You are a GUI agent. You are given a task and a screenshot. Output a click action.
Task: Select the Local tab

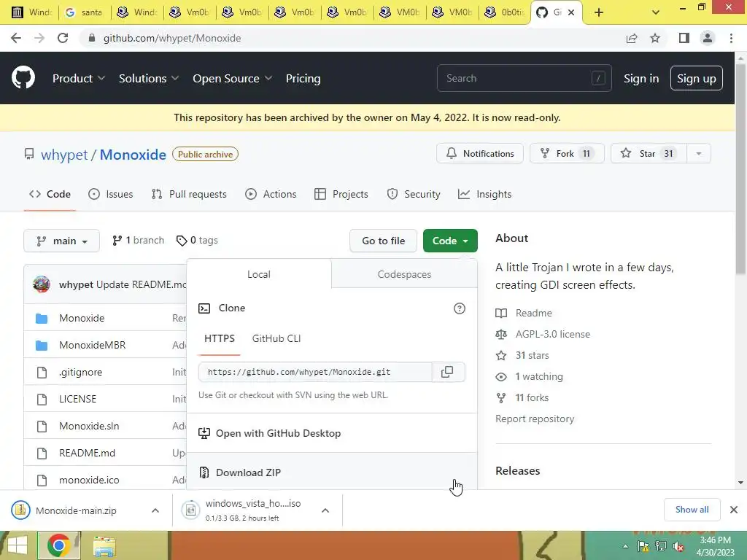[x=259, y=274]
